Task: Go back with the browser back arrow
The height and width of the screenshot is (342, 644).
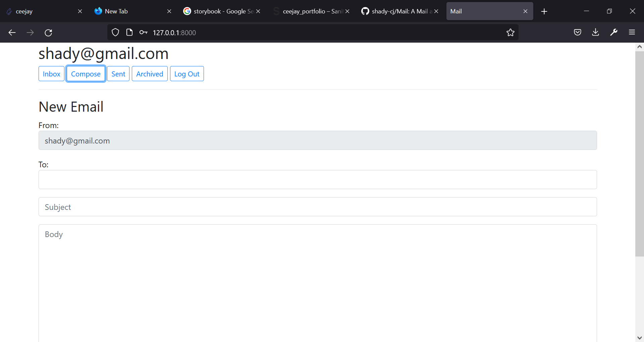Action: click(12, 33)
